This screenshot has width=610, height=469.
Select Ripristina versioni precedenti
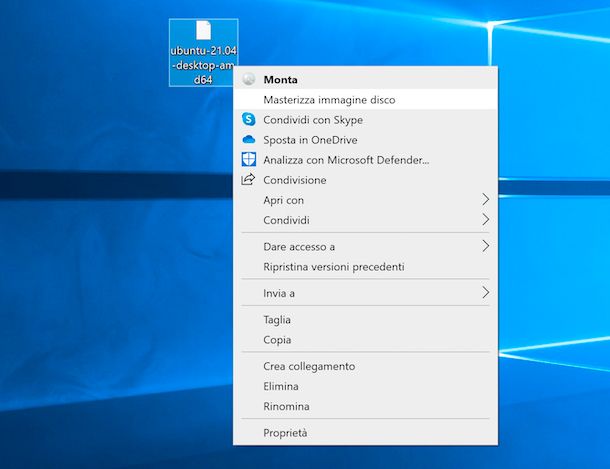tap(365, 267)
